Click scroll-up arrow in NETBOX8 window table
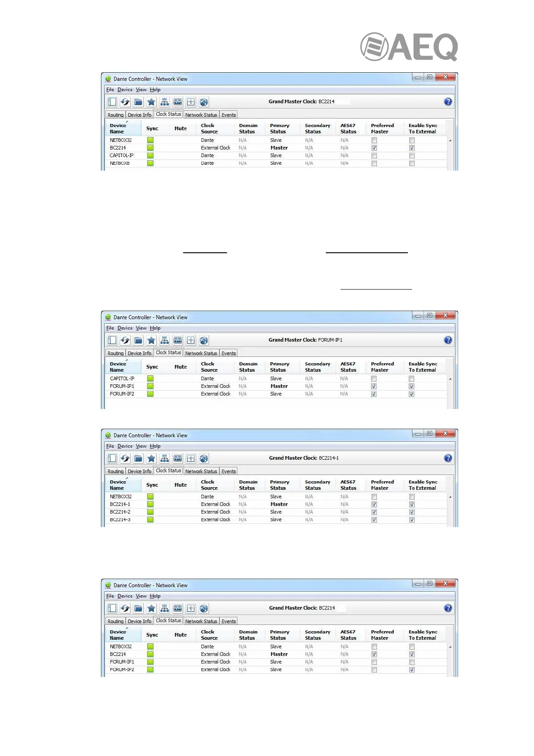 (450, 141)
